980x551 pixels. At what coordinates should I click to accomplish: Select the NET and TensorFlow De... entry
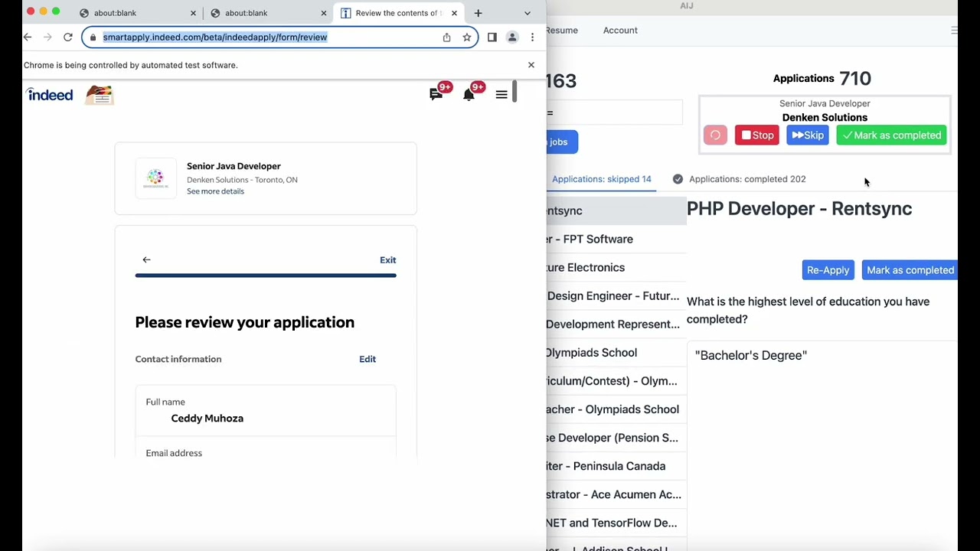coord(616,522)
